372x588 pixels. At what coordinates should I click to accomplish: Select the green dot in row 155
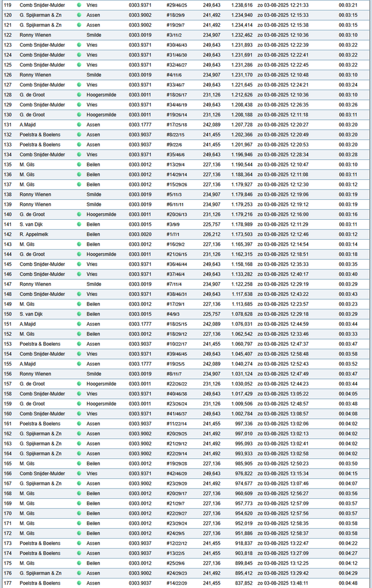click(x=79, y=364)
